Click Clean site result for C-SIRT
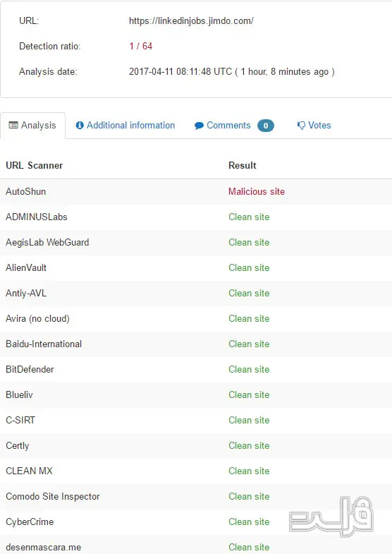 click(x=249, y=421)
